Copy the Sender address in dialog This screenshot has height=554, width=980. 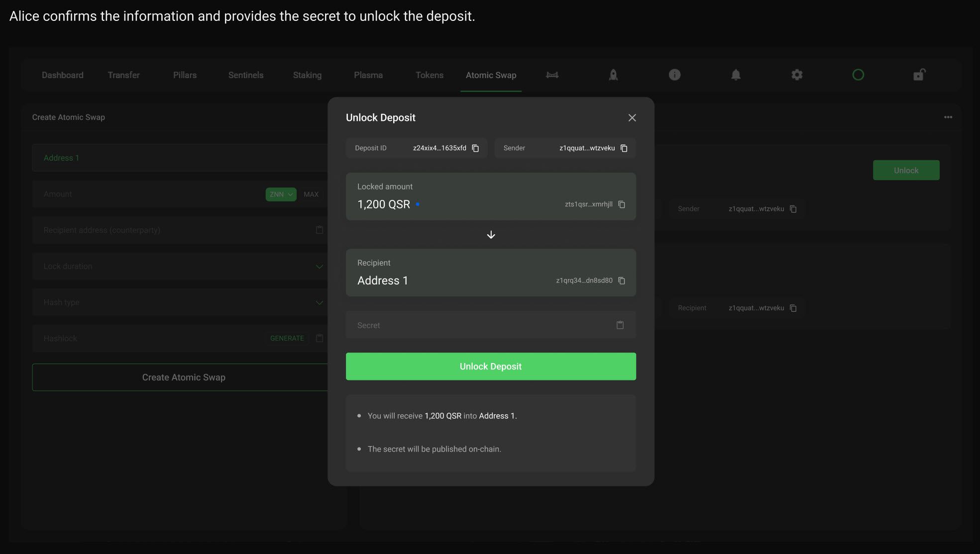click(x=624, y=148)
